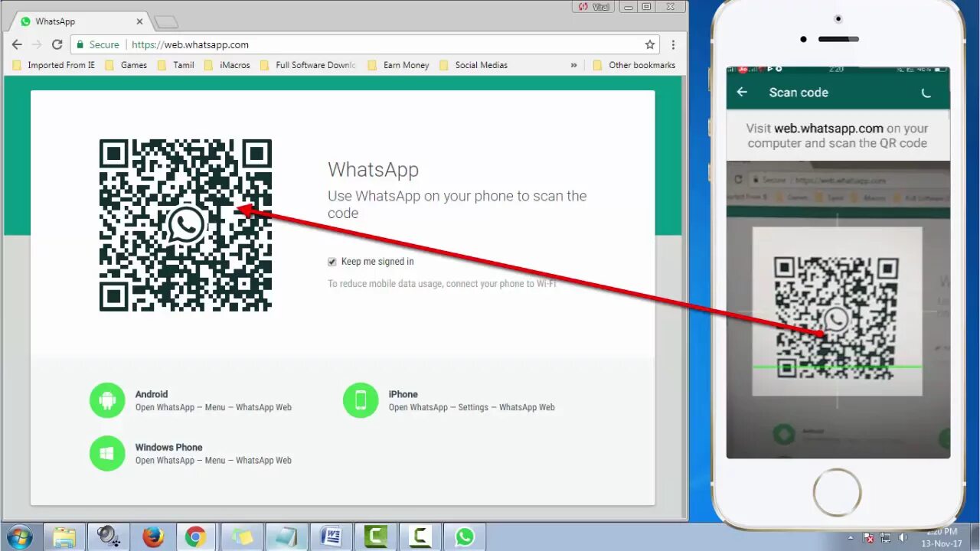Click the iPhone green phone icon
Viewport: 980px width, 551px height.
tap(361, 400)
